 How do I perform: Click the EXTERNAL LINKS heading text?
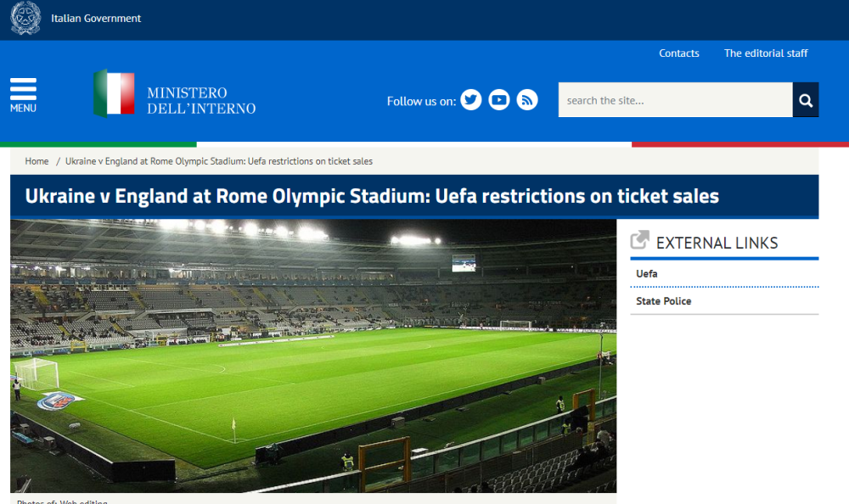[717, 243]
